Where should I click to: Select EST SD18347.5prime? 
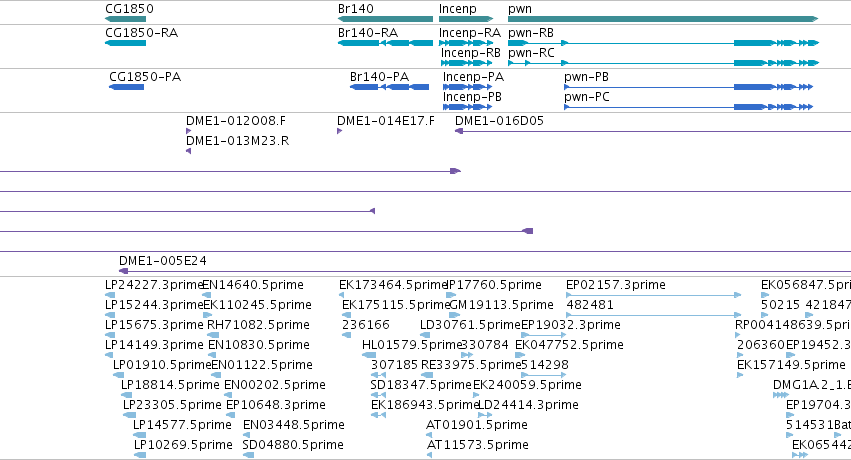coord(421,385)
